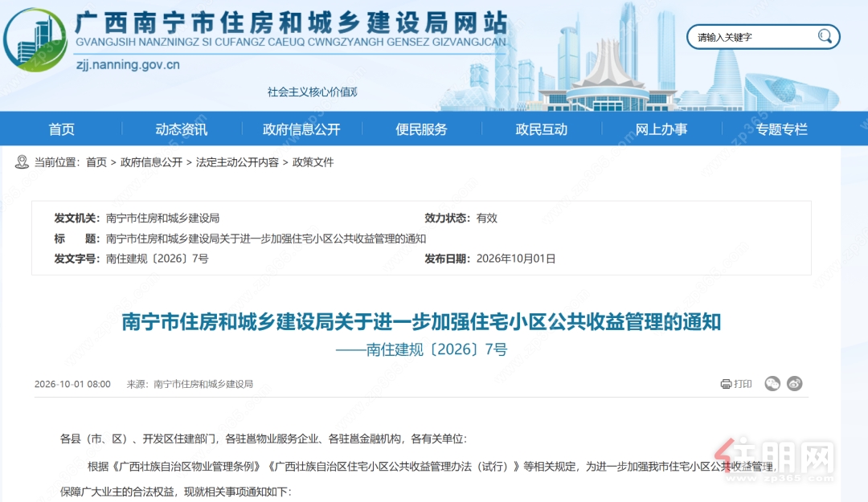Viewport: 868px width, 502px height.
Task: Select 便民服务 in the navigation bar
Action: coord(421,129)
